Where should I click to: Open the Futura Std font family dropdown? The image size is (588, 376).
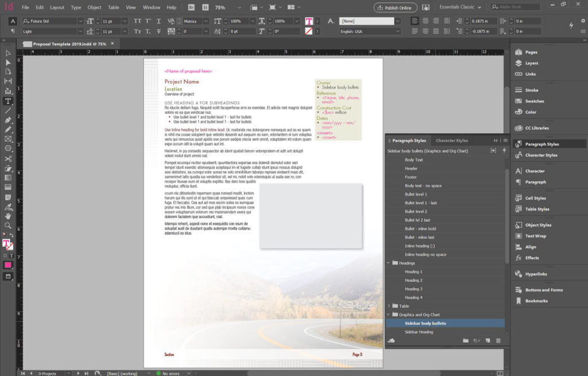80,21
